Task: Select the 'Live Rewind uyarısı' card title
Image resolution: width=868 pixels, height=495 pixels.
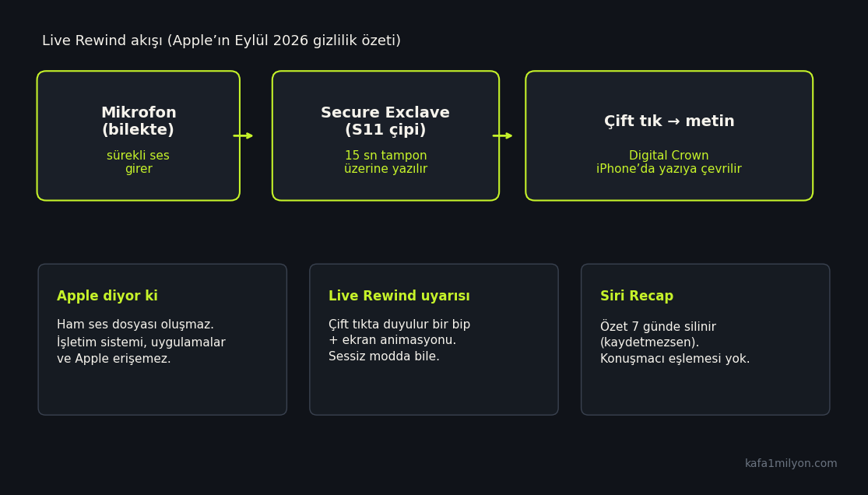Action: pos(399,297)
